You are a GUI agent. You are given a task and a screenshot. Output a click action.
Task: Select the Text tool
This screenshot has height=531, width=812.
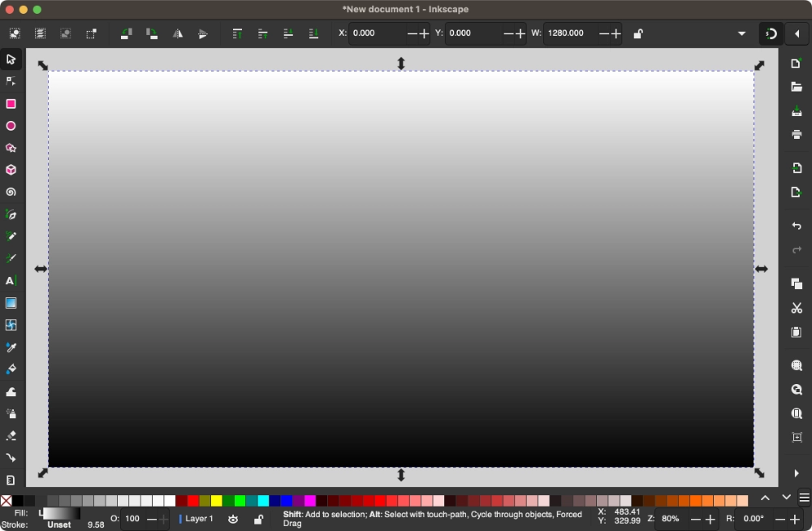click(x=11, y=281)
